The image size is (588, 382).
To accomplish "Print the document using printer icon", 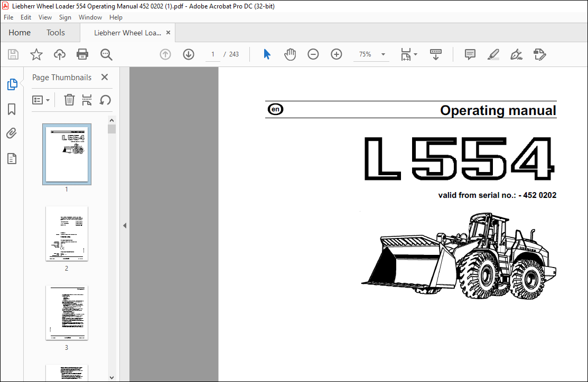I will click(82, 54).
